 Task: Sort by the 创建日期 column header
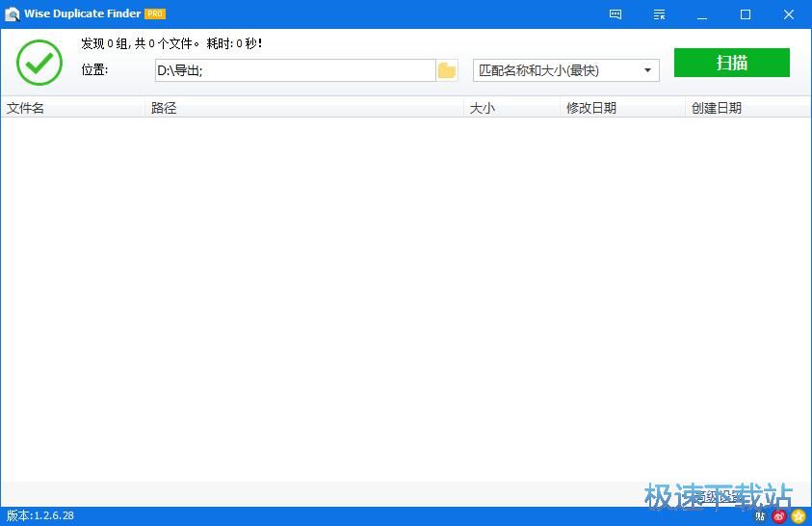click(747, 108)
